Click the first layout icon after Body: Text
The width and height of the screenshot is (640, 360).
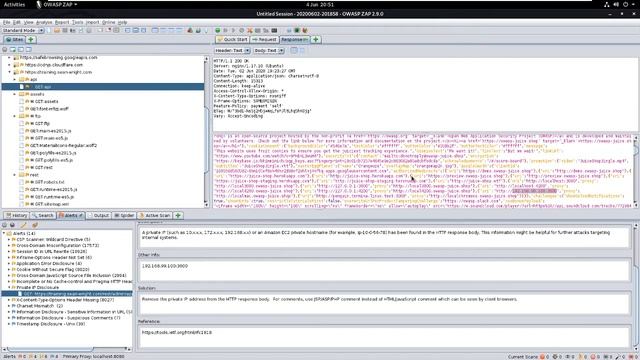294,51
